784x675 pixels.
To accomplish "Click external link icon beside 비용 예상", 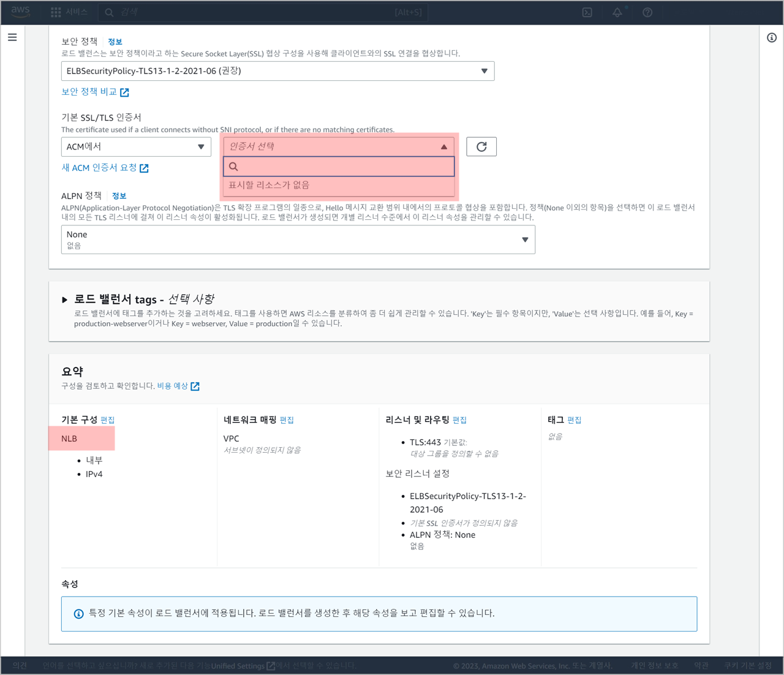I will coord(195,386).
